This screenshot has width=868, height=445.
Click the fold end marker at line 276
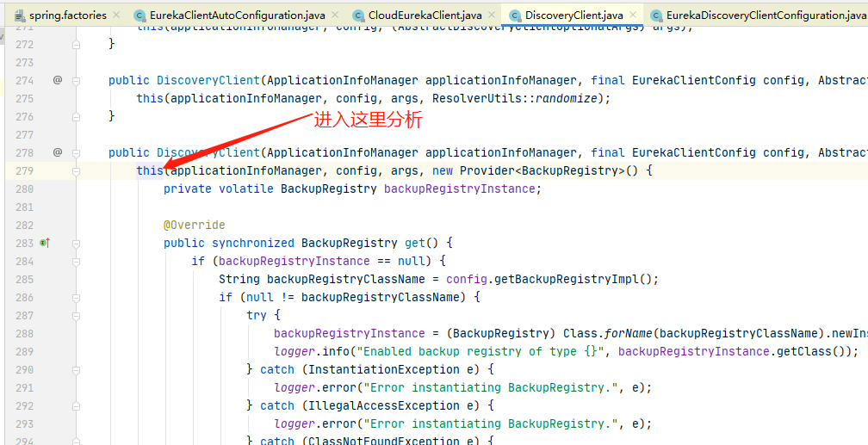77,117
